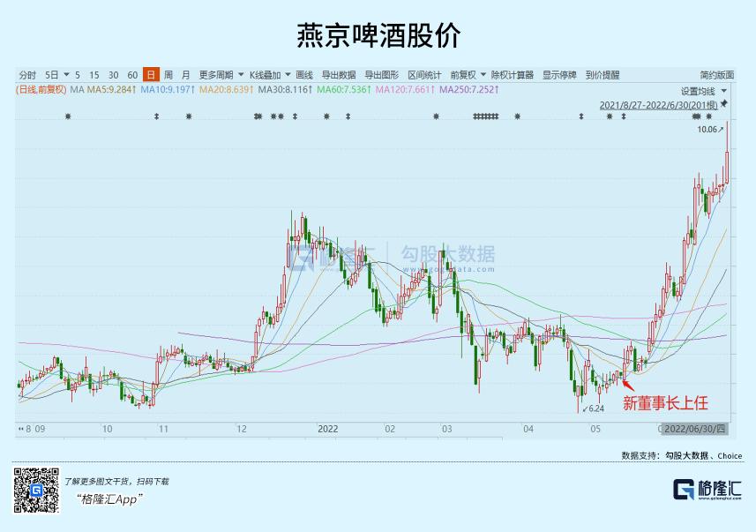This screenshot has width=756, height=532.
Task: Click the row of clustered event markers
Action: click(485, 116)
